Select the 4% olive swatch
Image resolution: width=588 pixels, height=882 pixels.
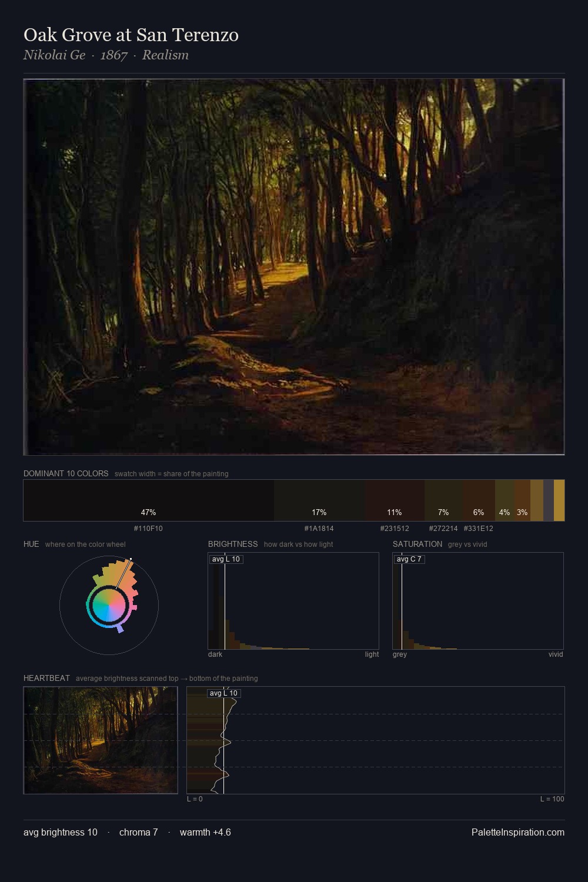coord(505,500)
